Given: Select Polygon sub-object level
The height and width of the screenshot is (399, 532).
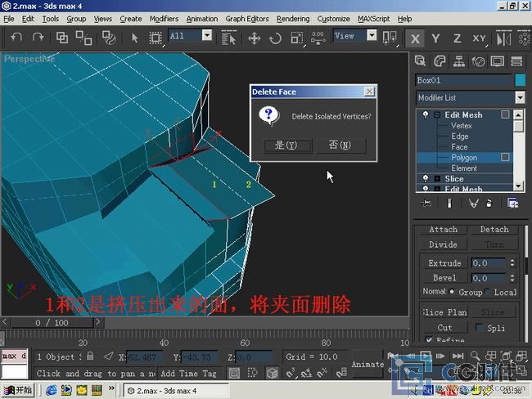Looking at the screenshot, I should click(464, 158).
